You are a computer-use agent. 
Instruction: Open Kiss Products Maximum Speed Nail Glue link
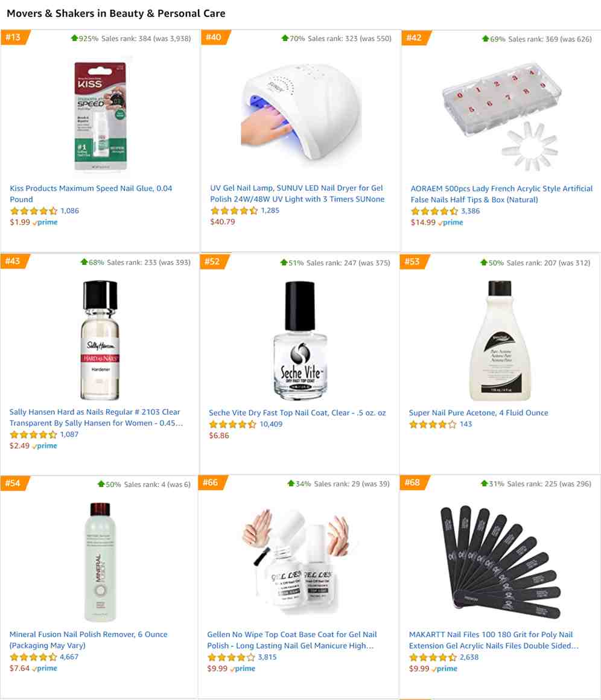tap(91, 194)
